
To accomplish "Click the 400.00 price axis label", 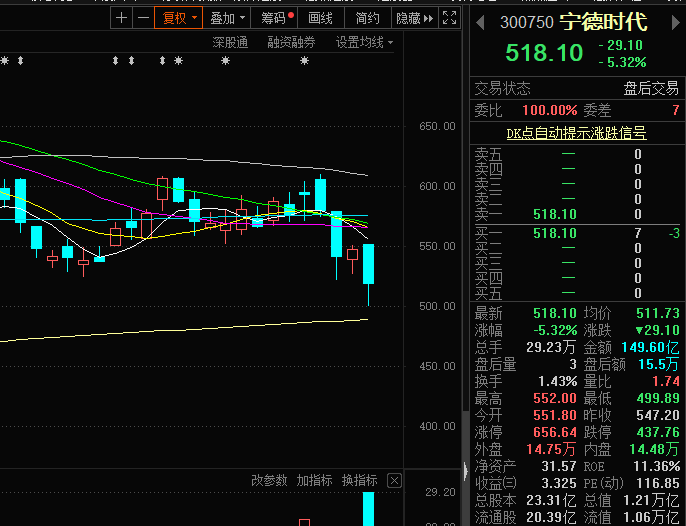I will pos(437,426).
